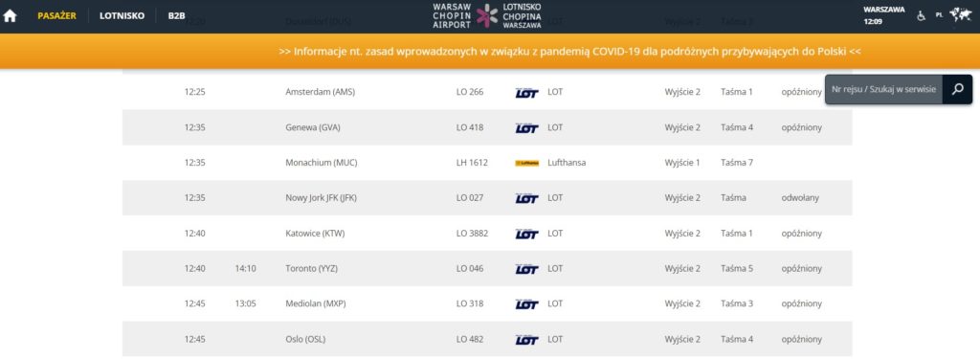Select the Mediolan (MXP) flight row
Screen dimensions: 980x359
(x=487, y=303)
